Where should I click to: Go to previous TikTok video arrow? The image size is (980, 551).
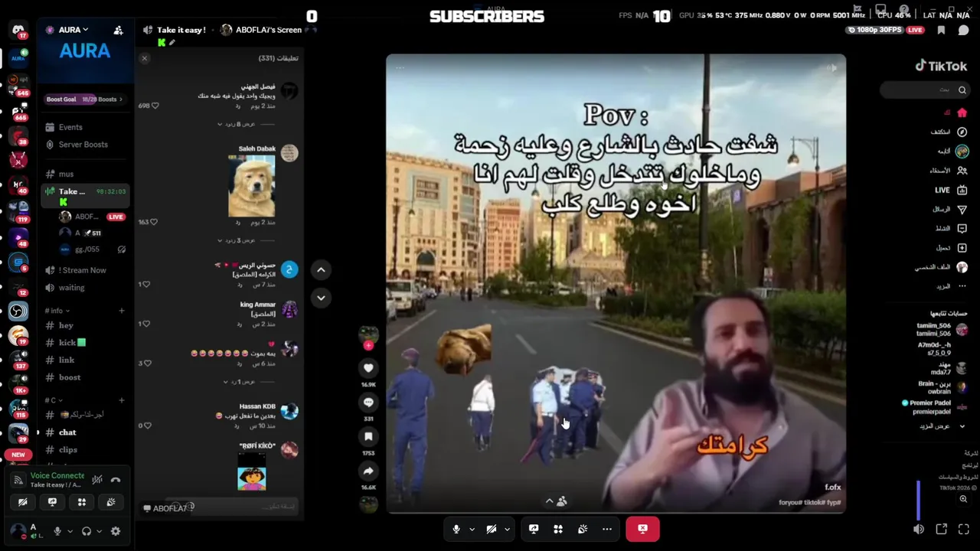tap(321, 269)
